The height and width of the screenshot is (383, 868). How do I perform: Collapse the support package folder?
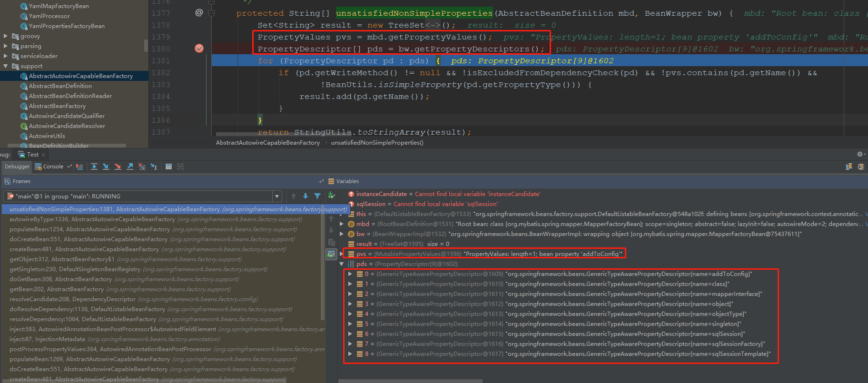tap(5, 66)
